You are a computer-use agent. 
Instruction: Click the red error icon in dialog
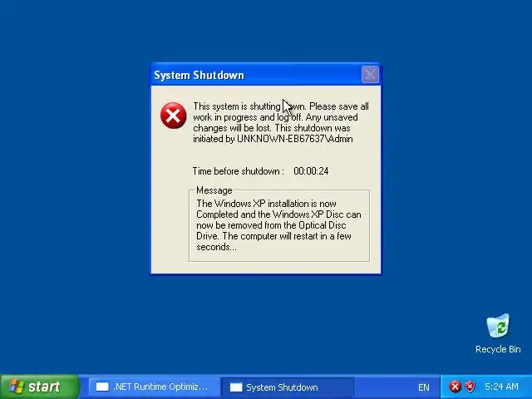(x=174, y=116)
